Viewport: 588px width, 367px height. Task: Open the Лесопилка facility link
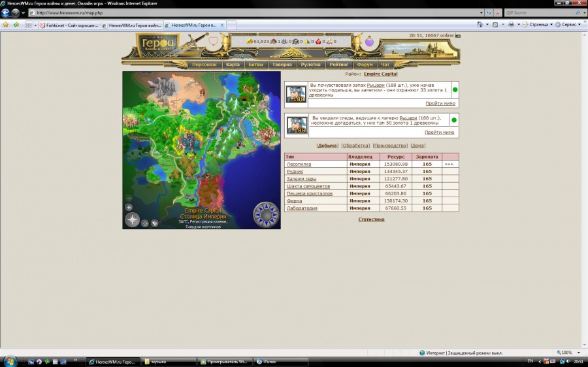(299, 164)
